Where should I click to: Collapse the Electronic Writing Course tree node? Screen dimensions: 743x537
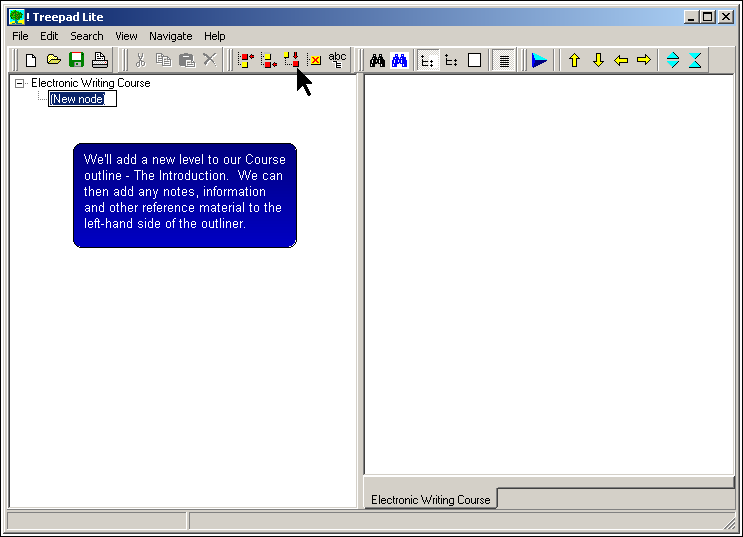click(19, 84)
